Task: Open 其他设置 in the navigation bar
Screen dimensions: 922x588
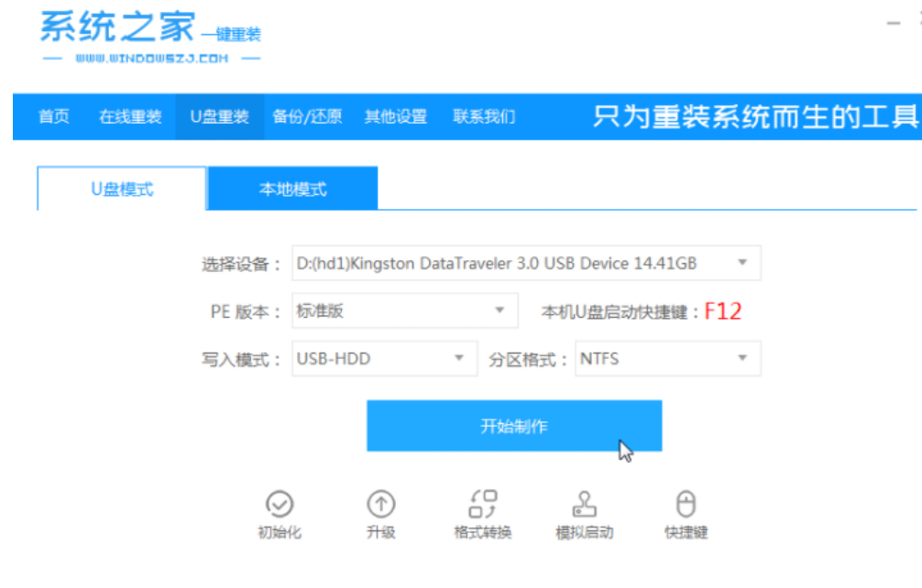Action: [x=396, y=116]
